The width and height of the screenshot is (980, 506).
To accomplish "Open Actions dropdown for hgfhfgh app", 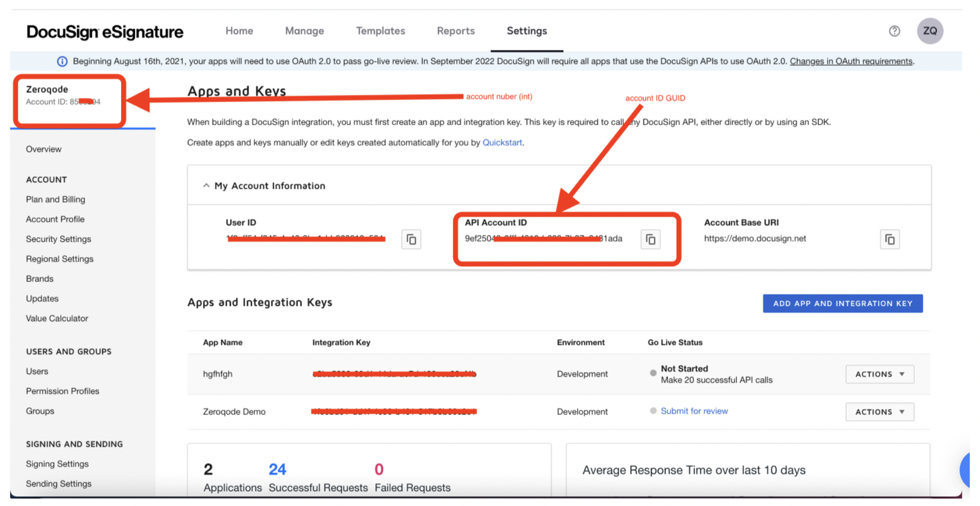I will tap(879, 374).
